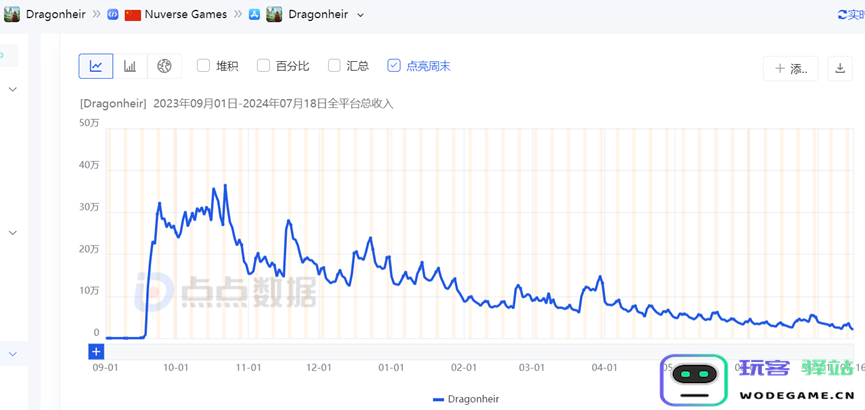Download the chart with the download icon
The height and width of the screenshot is (410, 865).
(840, 68)
